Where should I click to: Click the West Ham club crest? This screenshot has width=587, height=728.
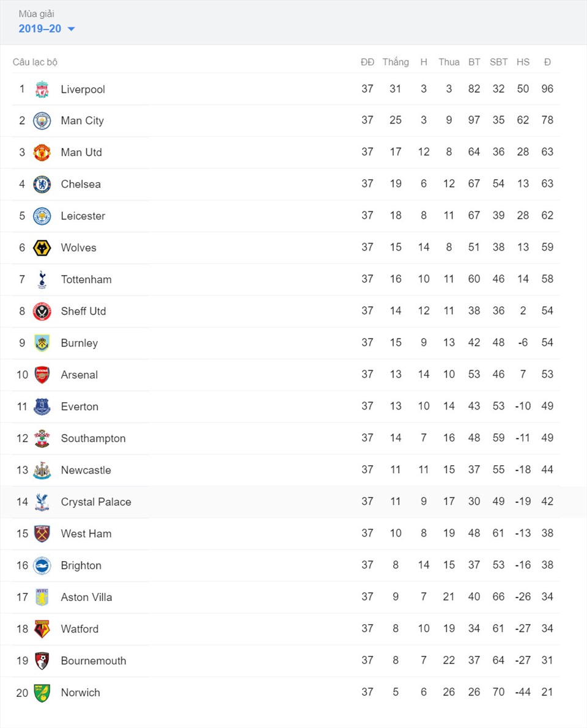(42, 534)
